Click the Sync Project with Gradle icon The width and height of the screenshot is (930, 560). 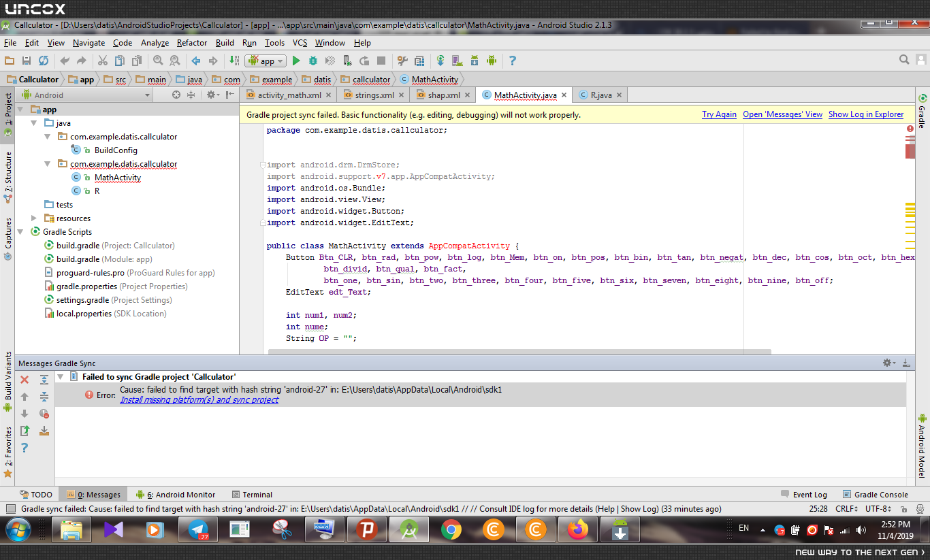440,61
